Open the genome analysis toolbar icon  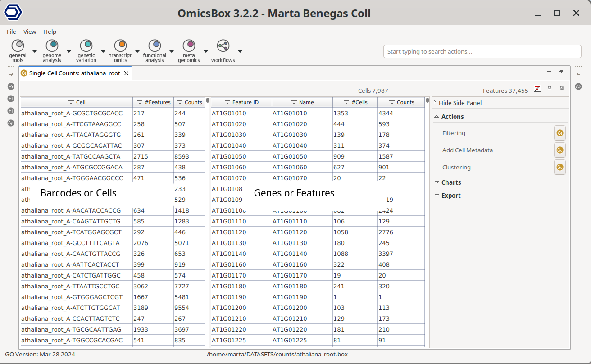tap(52, 45)
